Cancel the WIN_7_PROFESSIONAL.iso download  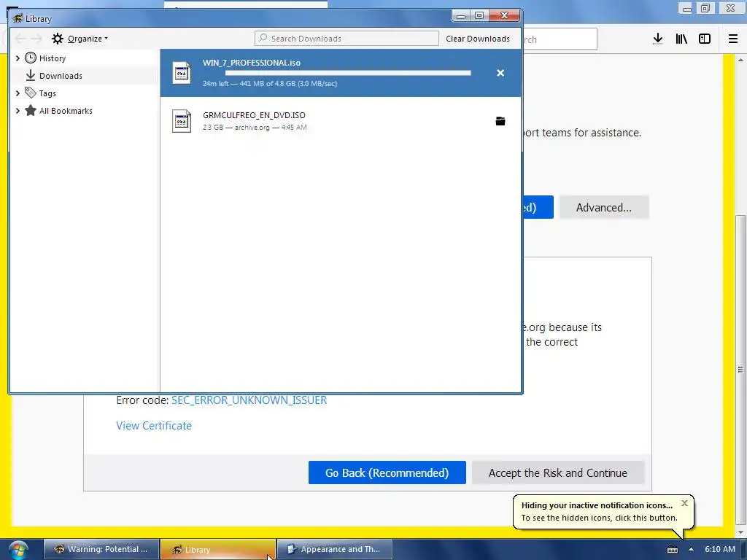(x=500, y=73)
